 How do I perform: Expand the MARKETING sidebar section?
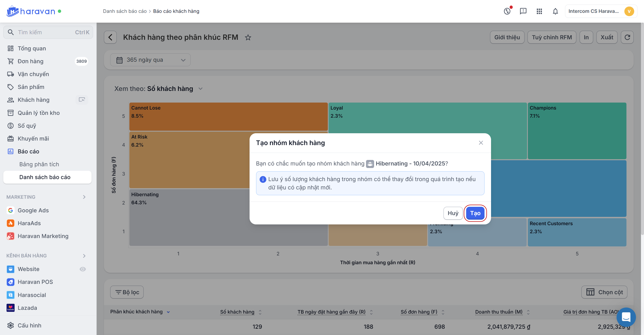tap(84, 197)
